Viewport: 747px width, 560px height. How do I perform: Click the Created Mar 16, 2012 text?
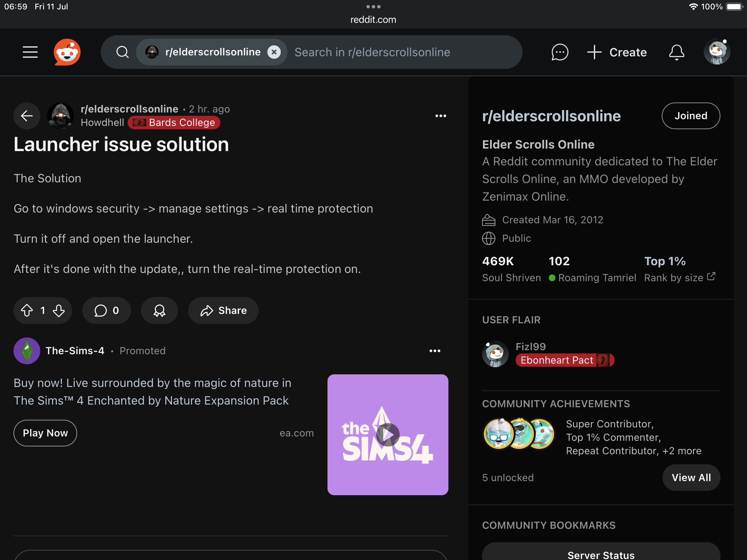click(553, 220)
